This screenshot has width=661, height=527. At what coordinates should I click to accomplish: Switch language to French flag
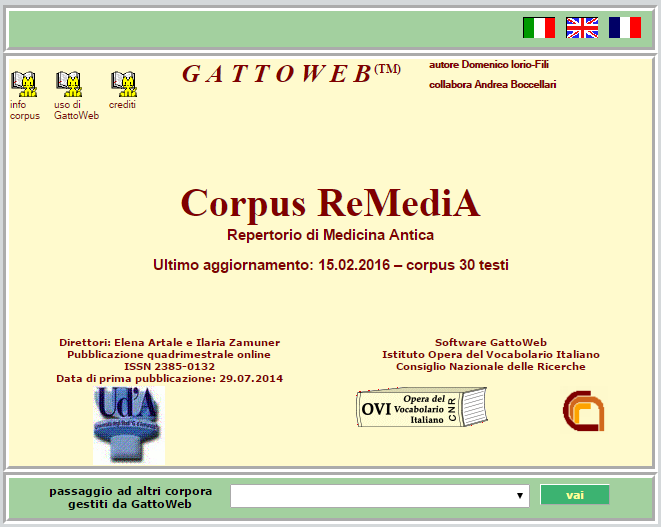pos(625,28)
